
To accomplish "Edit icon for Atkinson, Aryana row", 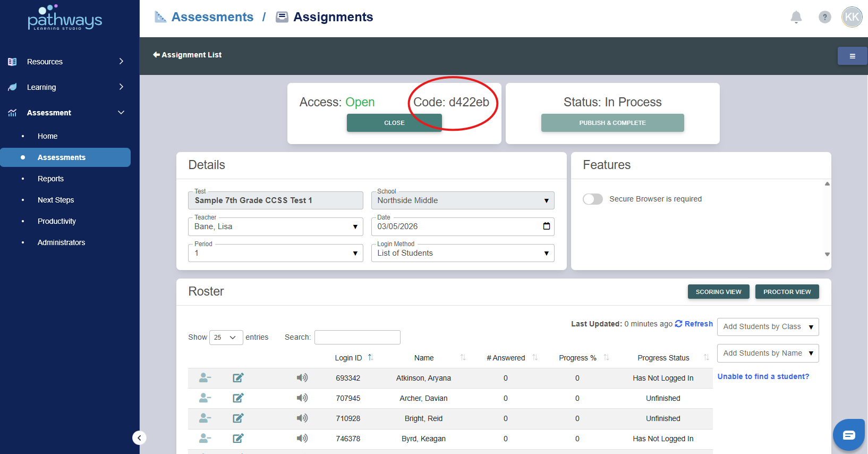I will 238,377.
